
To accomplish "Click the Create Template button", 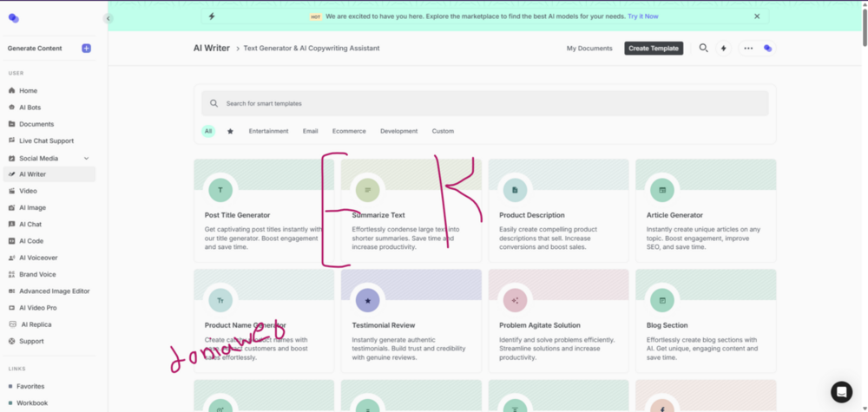I will [654, 48].
